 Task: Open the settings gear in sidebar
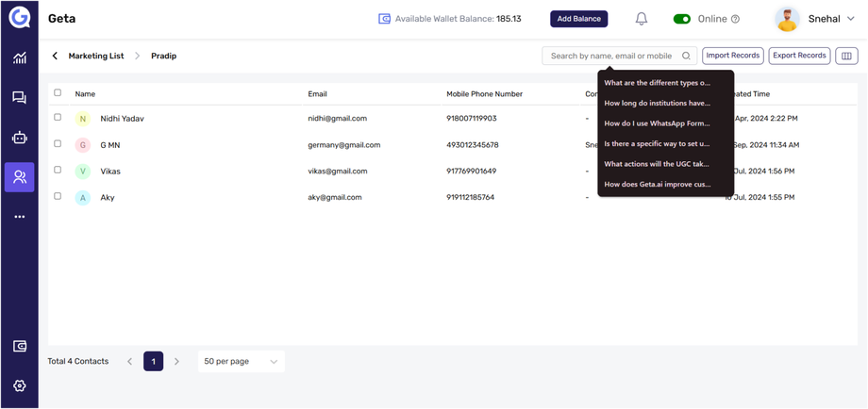pos(20,385)
